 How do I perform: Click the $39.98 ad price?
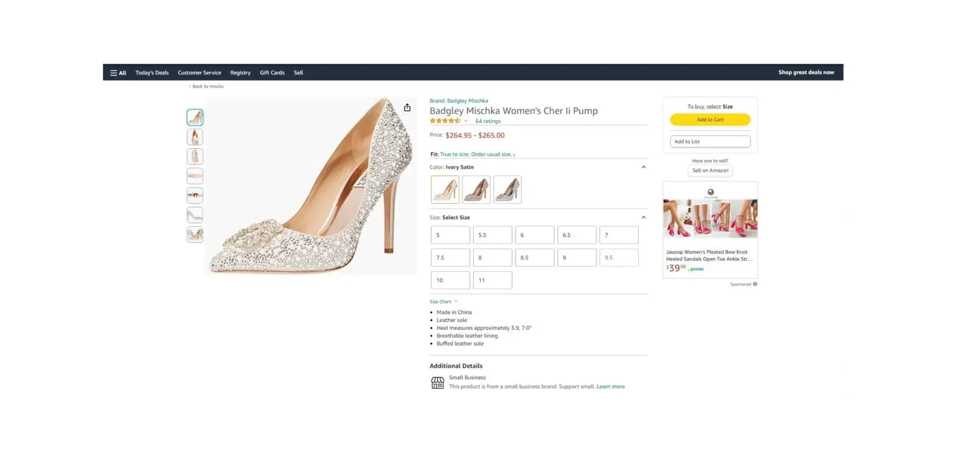tap(676, 268)
